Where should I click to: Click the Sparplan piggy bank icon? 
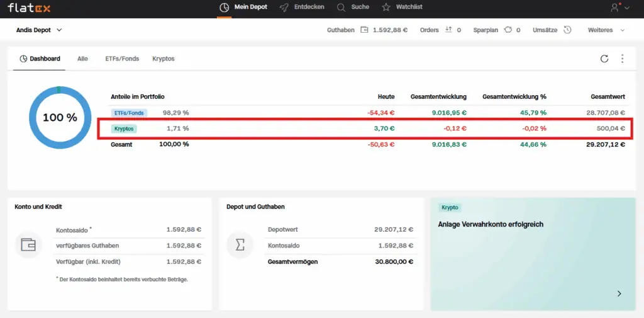508,30
